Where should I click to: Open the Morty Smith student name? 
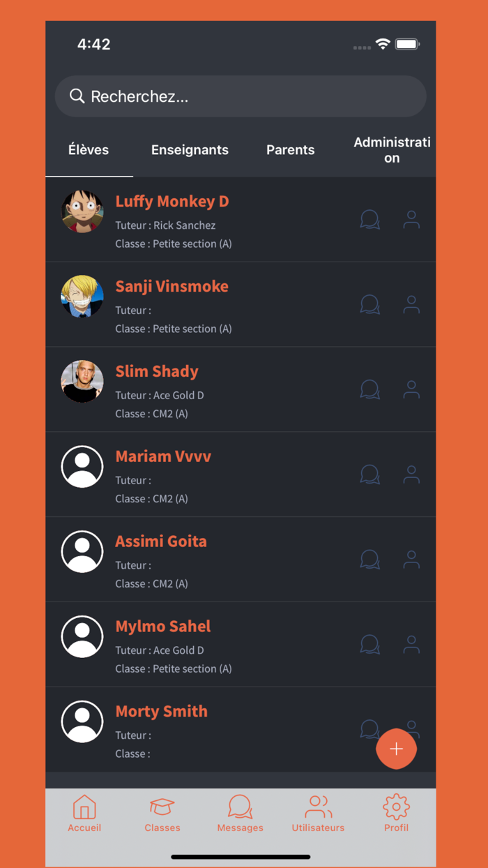(161, 711)
